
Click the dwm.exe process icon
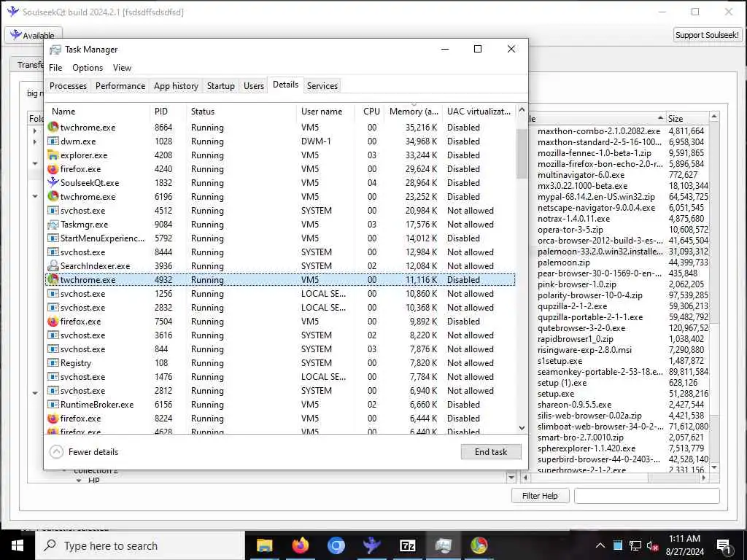click(x=53, y=141)
